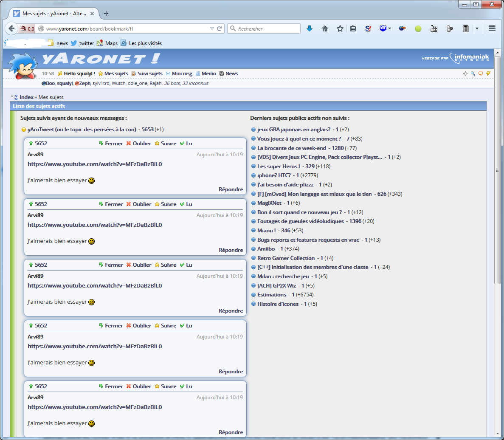The width and height of the screenshot is (504, 440).
Task: Click the YouTube toolbar extension icon
Action: [x=434, y=28]
